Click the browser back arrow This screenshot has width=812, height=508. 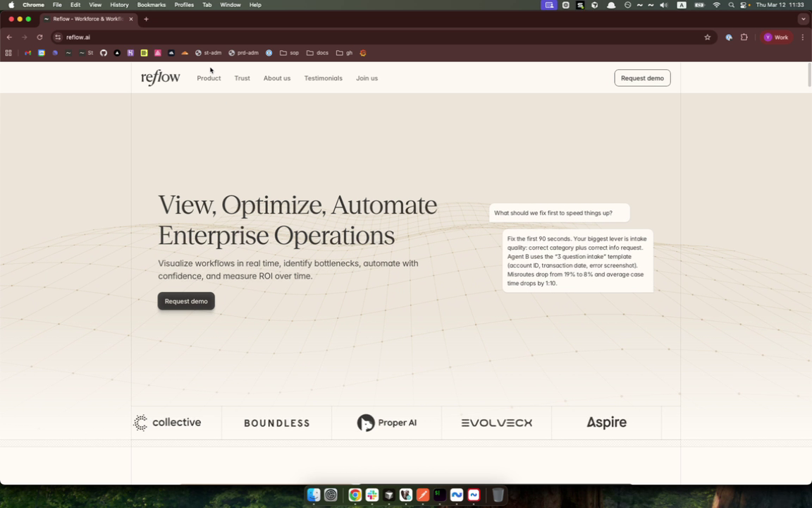point(9,37)
